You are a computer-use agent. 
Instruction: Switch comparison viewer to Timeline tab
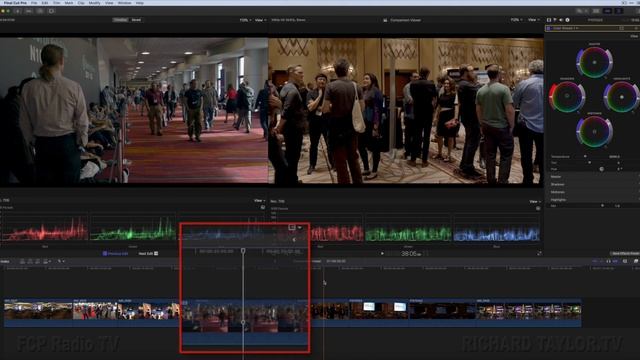tap(120, 20)
